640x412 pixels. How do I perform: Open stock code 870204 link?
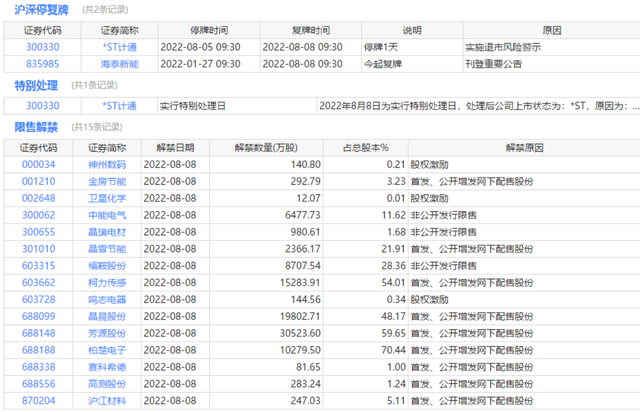click(x=38, y=401)
